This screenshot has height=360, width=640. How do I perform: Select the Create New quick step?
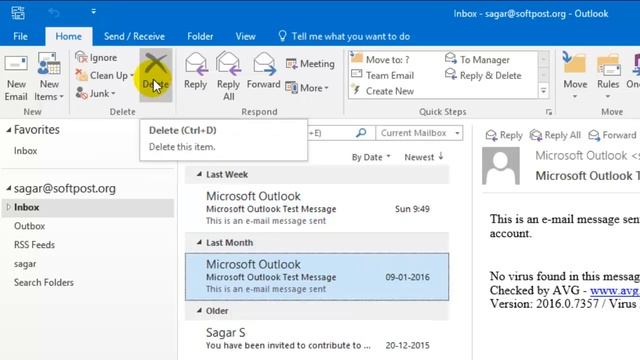tap(382, 91)
